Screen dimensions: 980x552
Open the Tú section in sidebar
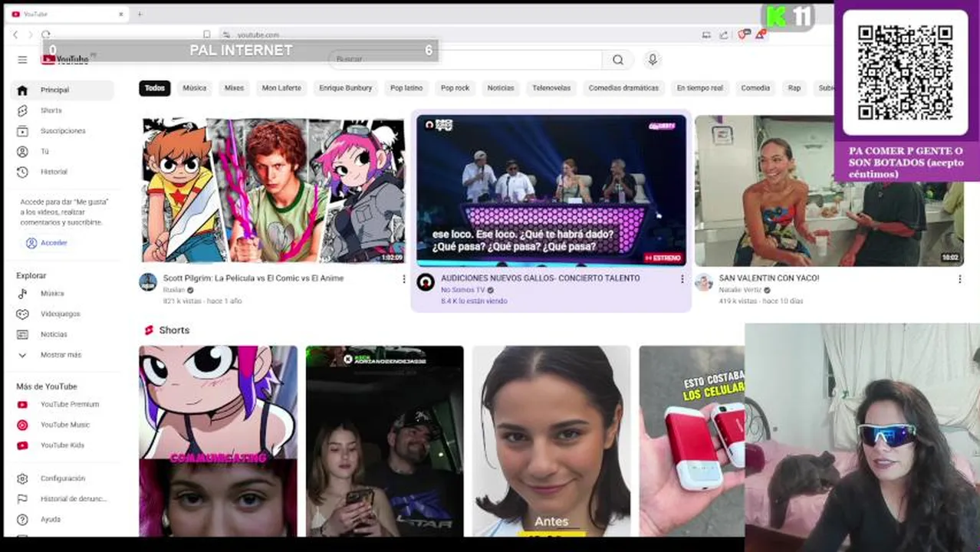tap(63, 152)
